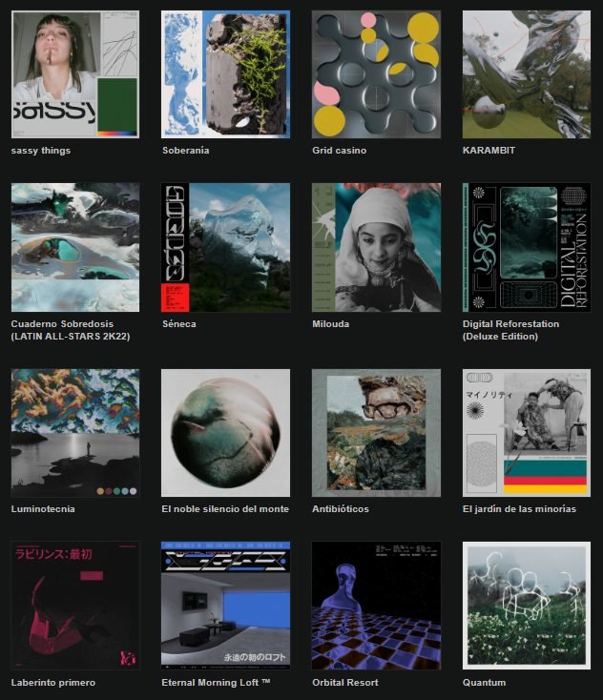Open El noble silencio del monte cover
The image size is (603, 700).
tap(225, 433)
